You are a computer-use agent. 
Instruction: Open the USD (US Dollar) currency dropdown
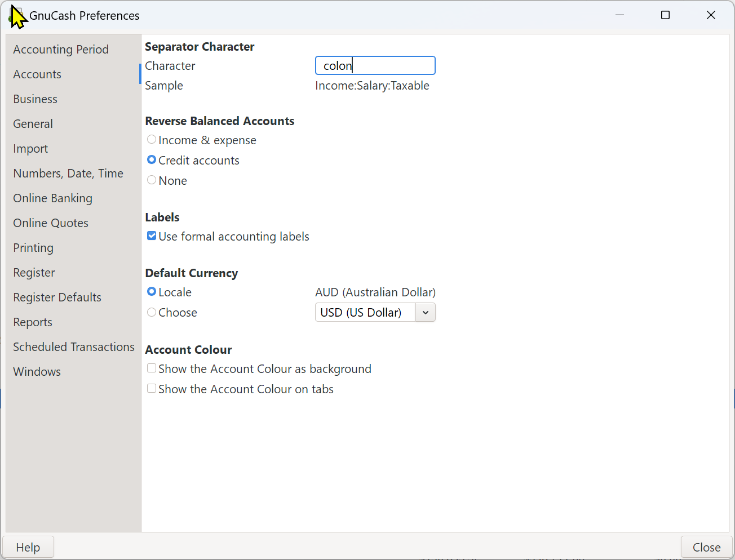(375, 312)
